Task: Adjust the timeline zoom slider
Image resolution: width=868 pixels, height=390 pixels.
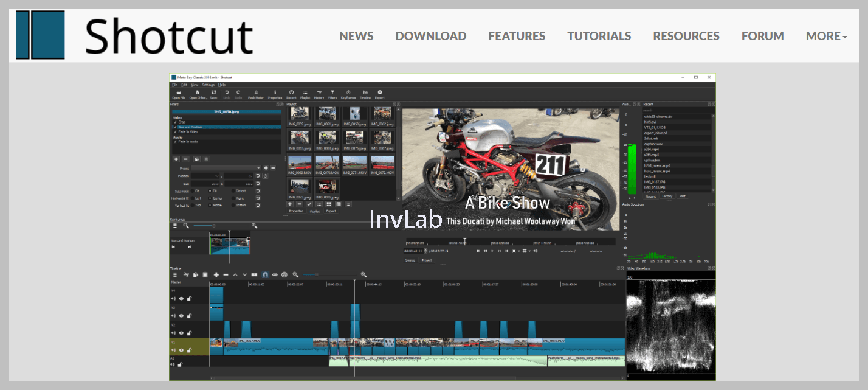Action: pyautogui.click(x=329, y=274)
